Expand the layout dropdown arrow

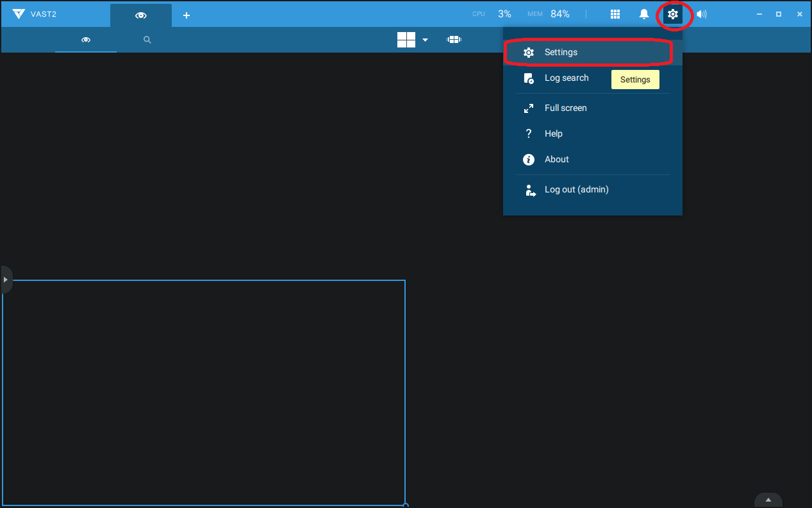click(425, 40)
